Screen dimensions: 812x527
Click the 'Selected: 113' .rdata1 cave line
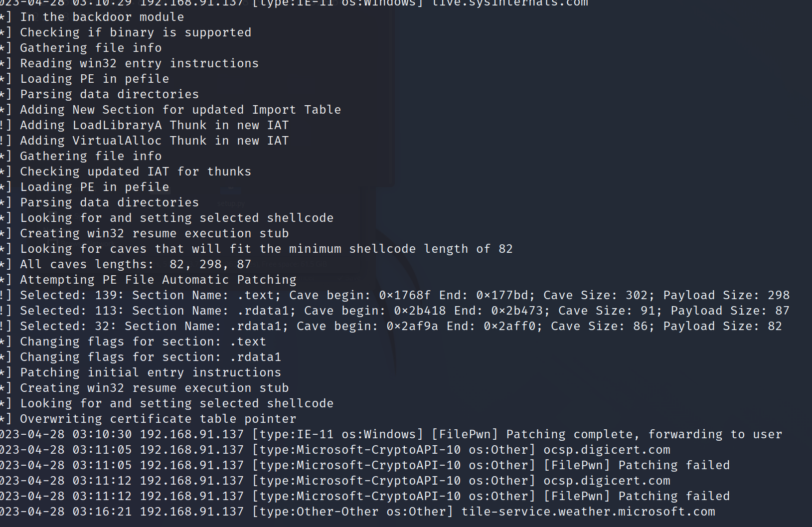pos(395,311)
